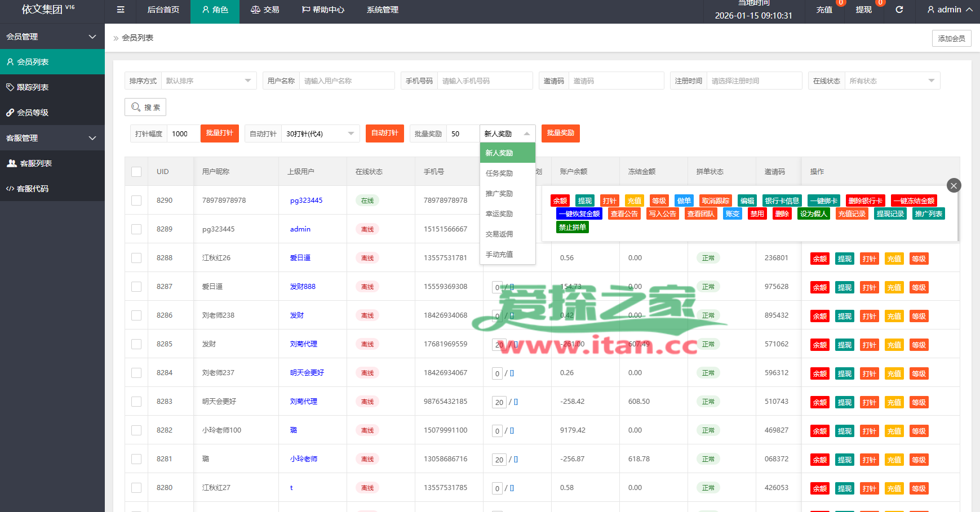Image resolution: width=980 pixels, height=512 pixels.
Task: Expand the 排序方式 dropdown
Action: (x=209, y=81)
